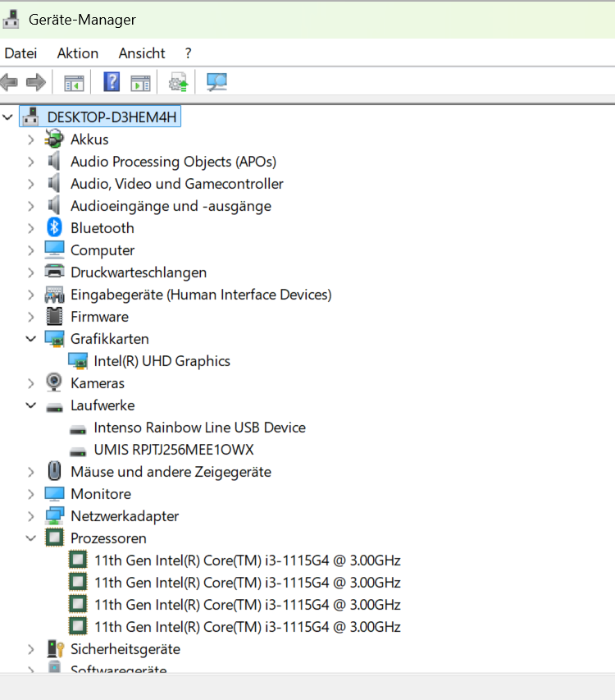The height and width of the screenshot is (700, 615).
Task: Click the show/hide action pane toolbar icon
Action: (x=140, y=83)
